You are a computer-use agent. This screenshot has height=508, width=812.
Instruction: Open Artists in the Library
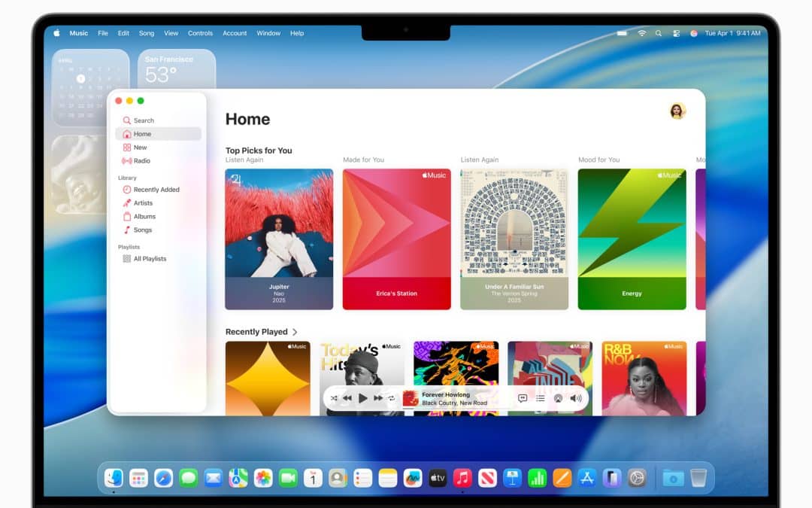(x=159, y=202)
